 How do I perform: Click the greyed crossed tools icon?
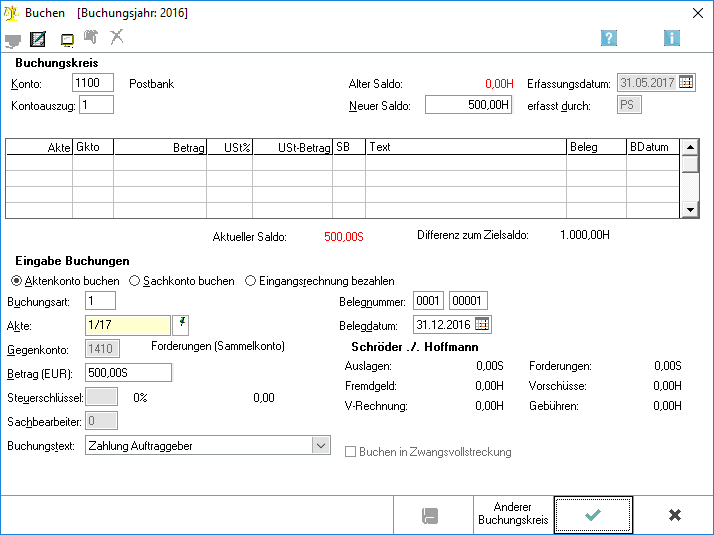click(x=117, y=37)
